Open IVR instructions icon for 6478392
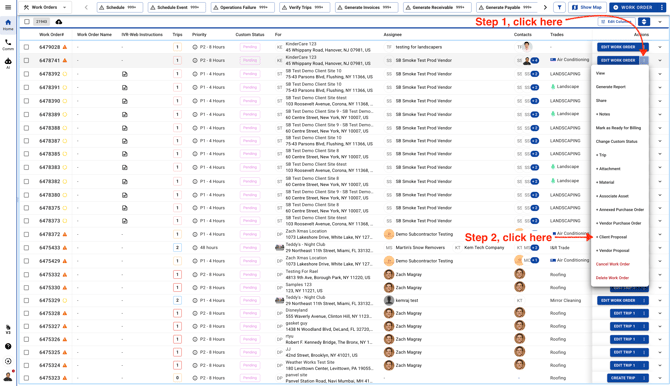670x386 pixels. [124, 74]
